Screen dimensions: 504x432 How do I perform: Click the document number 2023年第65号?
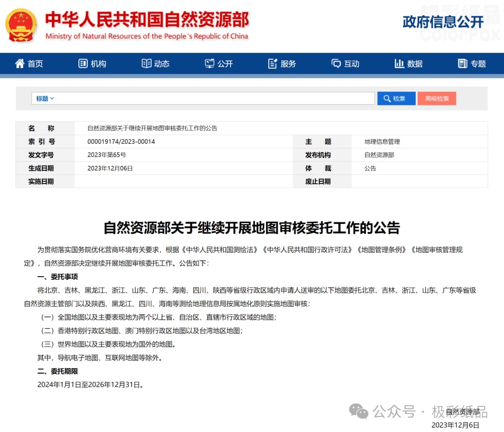107,155
